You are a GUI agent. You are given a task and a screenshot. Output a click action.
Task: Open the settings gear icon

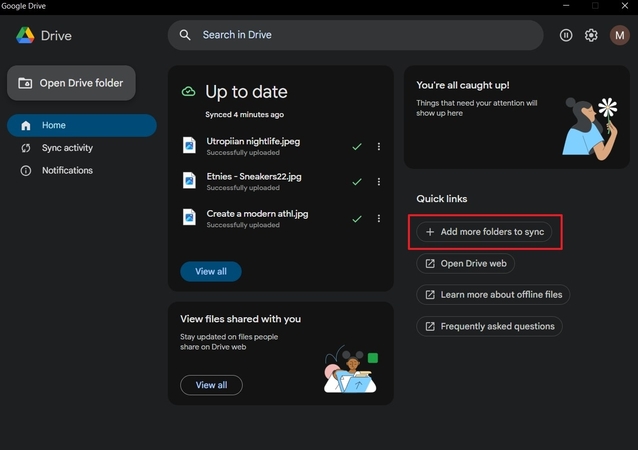pyautogui.click(x=591, y=35)
